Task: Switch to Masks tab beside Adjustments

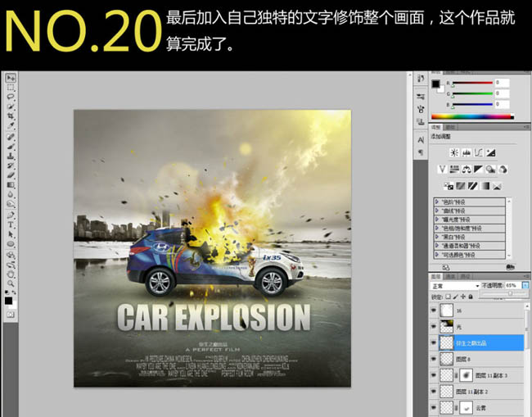Action: (x=450, y=127)
